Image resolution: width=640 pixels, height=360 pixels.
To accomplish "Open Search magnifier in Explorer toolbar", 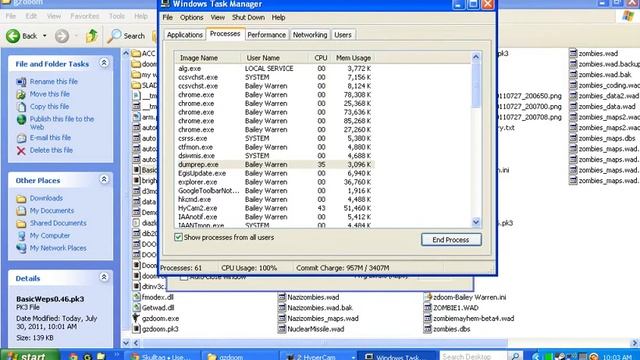I will (114, 36).
